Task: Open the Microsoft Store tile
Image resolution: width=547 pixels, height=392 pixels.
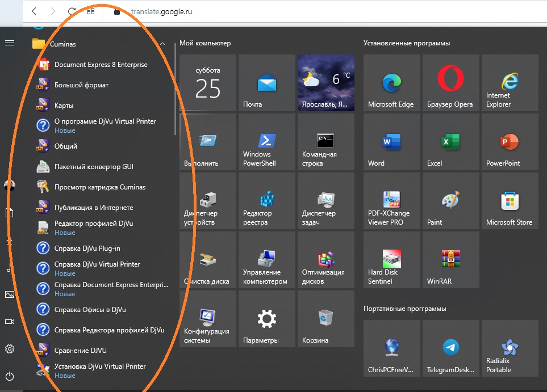Action: coord(510,201)
